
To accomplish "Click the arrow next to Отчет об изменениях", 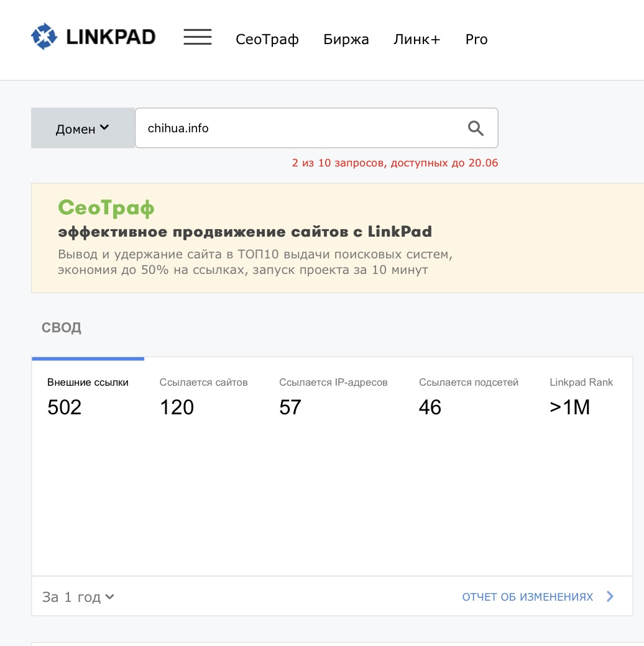I will point(610,596).
